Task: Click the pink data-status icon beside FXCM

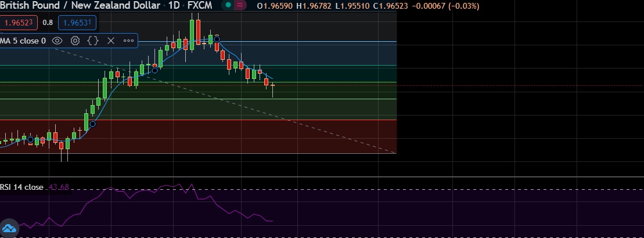Action: [x=240, y=5]
